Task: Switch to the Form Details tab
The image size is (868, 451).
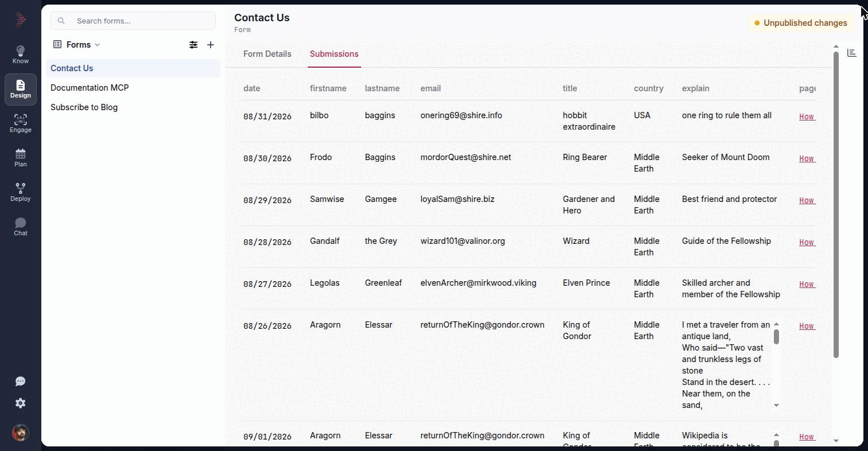Action: point(268,54)
